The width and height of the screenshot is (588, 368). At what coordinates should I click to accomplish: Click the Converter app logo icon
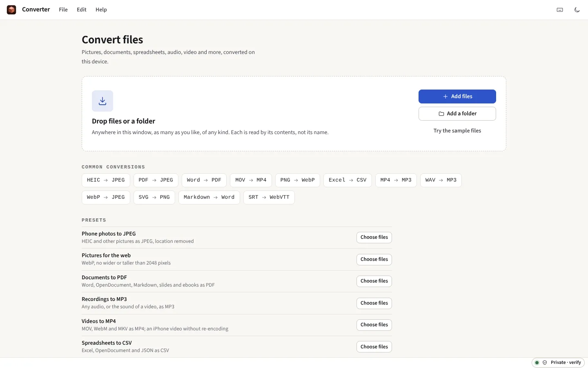click(11, 10)
